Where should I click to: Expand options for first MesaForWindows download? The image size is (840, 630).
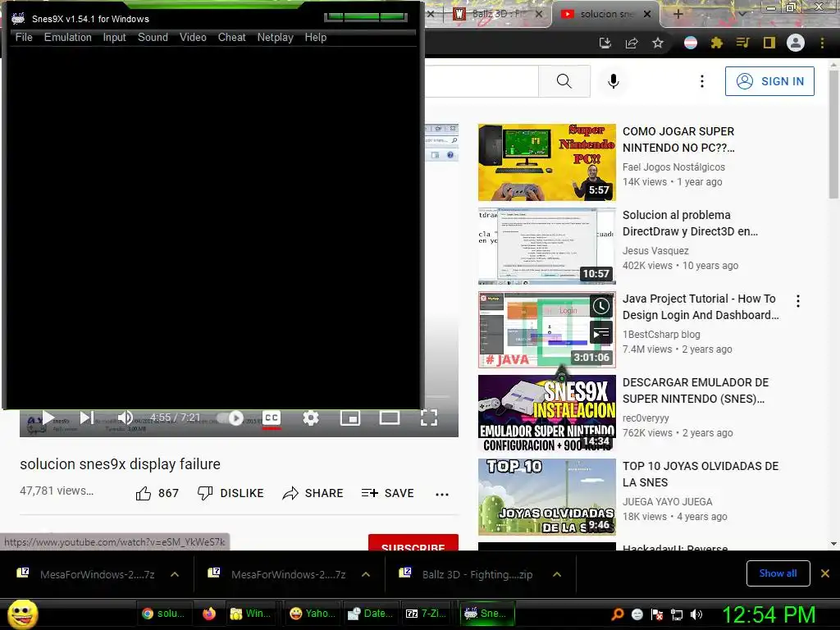pos(175,574)
